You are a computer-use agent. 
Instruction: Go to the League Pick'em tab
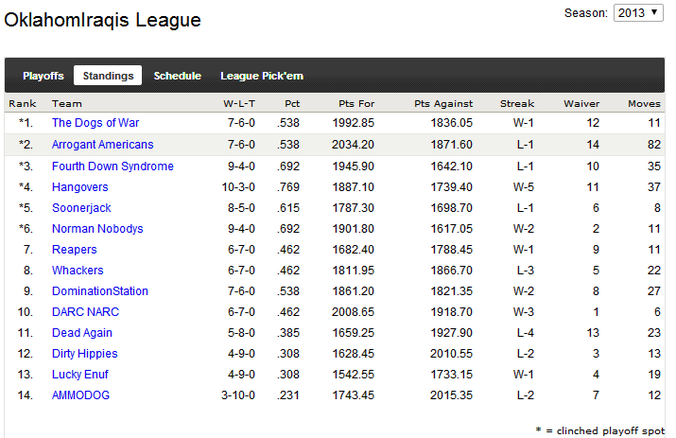262,76
